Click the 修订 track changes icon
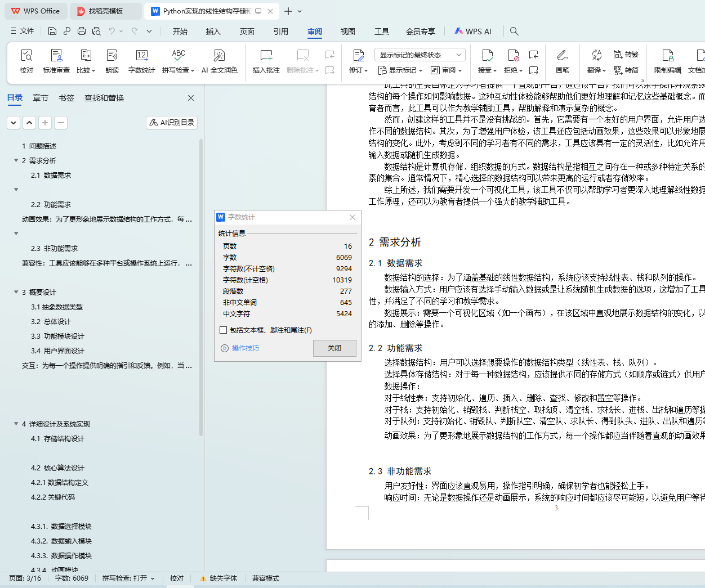 point(359,55)
